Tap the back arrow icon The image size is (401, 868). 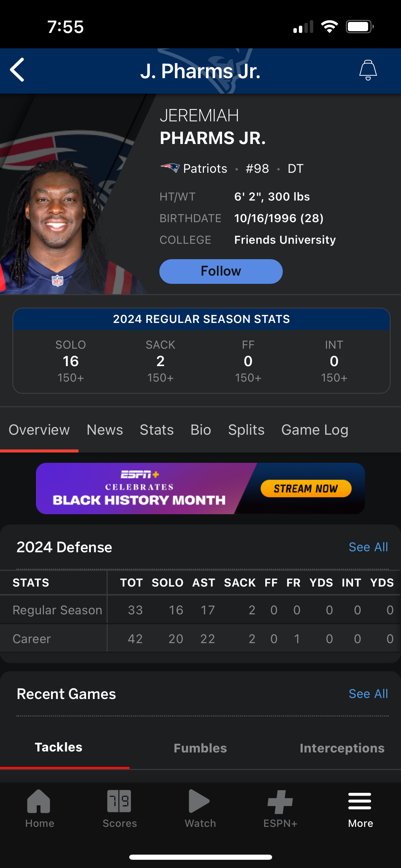click(x=17, y=70)
